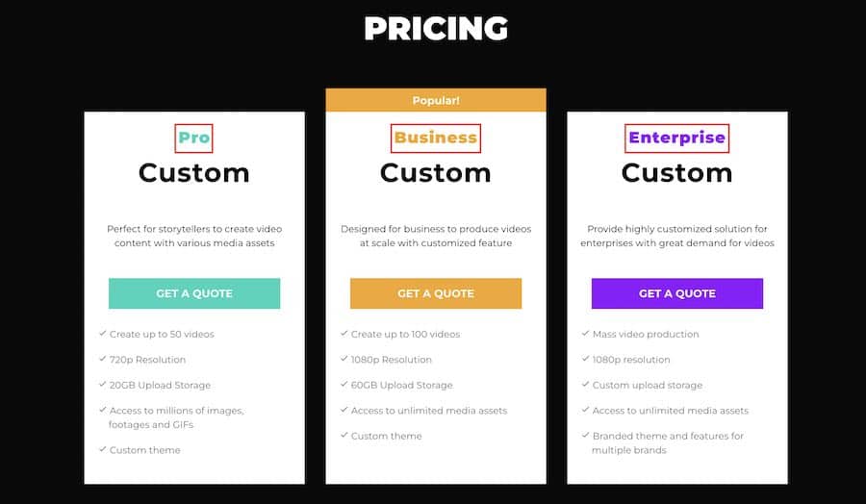Click Access to unlimited media assets under Business
The image size is (866, 504).
(x=429, y=410)
